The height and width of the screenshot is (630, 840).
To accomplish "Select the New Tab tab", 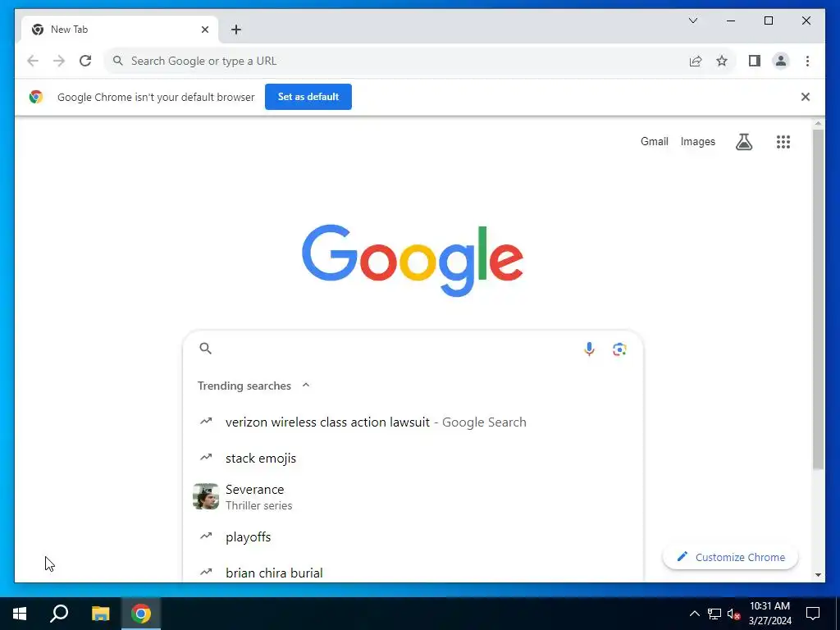I will click(120, 30).
